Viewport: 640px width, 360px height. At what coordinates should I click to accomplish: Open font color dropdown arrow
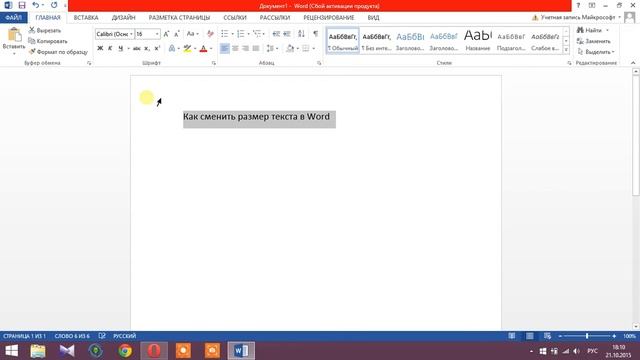pos(211,49)
